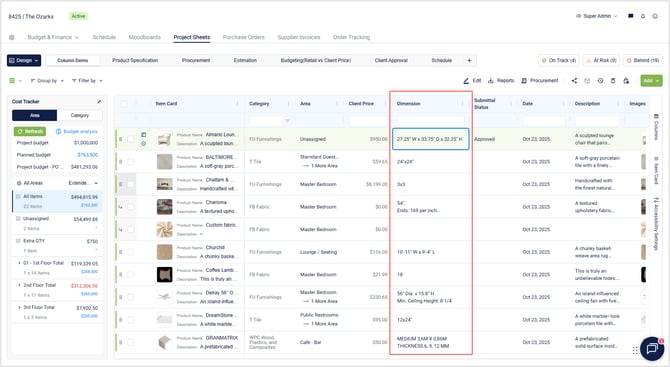Expand the 2nd Floor Total group

[19, 285]
